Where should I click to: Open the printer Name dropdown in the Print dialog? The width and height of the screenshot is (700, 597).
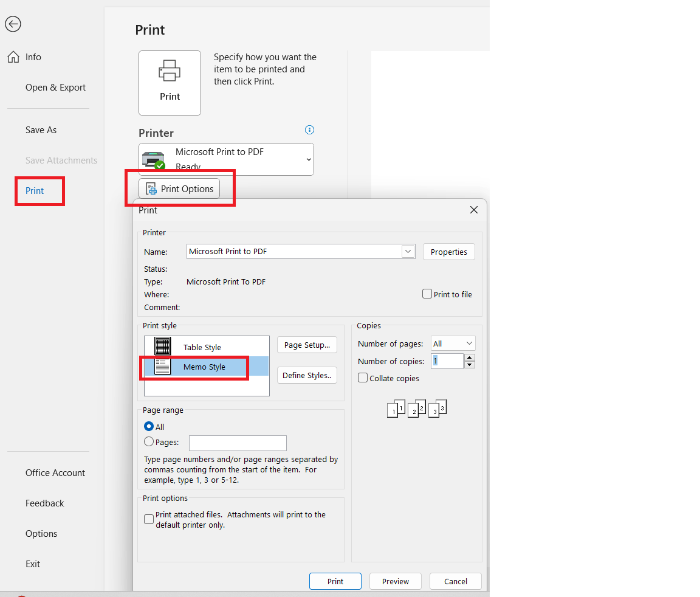408,251
